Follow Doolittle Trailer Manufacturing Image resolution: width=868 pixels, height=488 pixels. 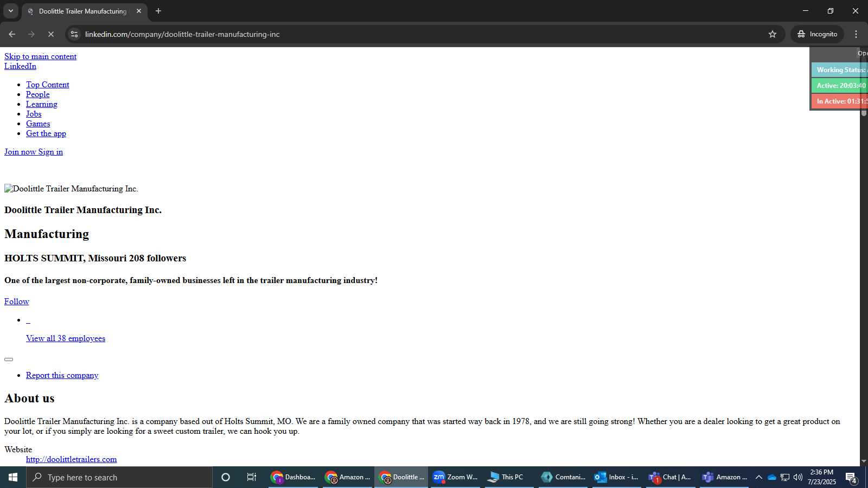click(17, 301)
